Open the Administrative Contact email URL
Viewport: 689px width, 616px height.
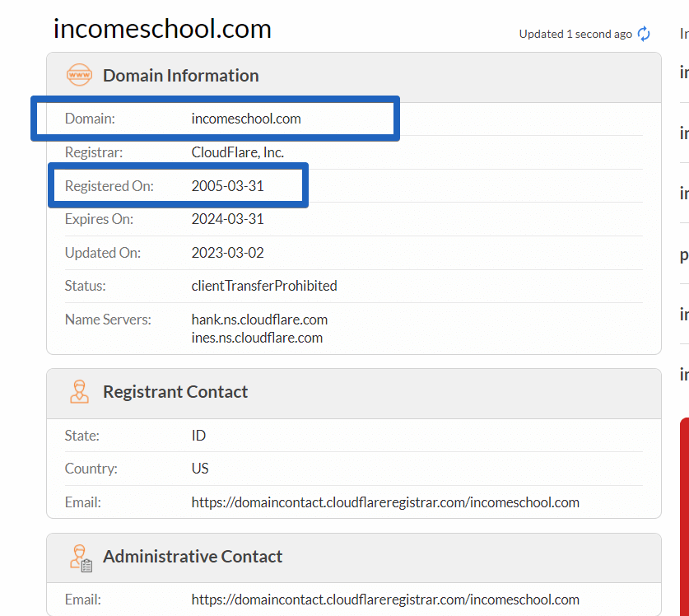(x=385, y=600)
